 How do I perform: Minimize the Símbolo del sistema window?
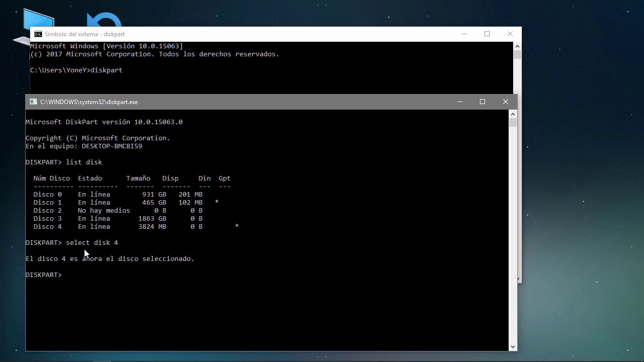tap(464, 34)
